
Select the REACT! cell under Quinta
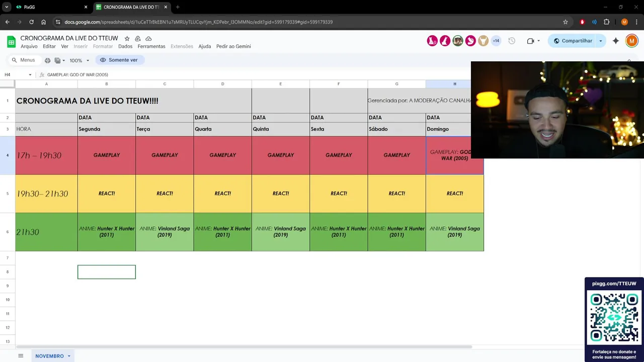(281, 194)
